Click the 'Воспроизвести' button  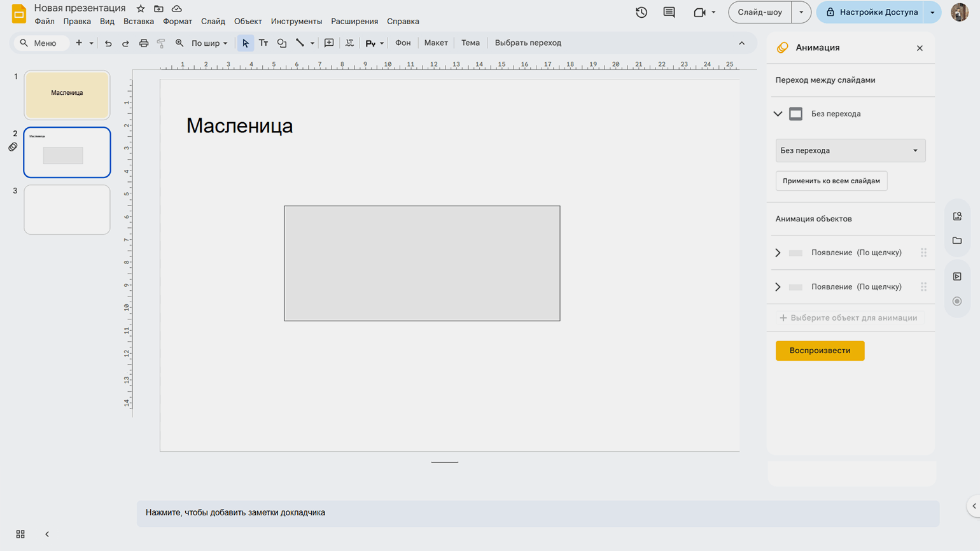point(820,351)
